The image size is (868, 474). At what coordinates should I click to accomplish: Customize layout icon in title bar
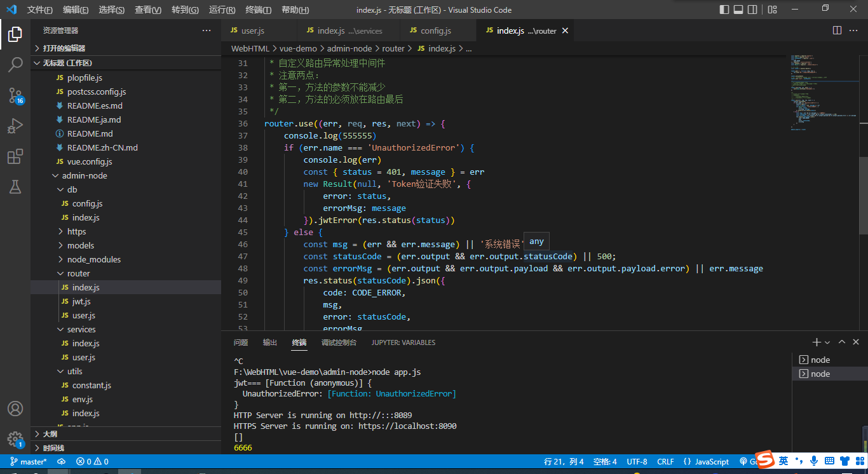click(772, 10)
